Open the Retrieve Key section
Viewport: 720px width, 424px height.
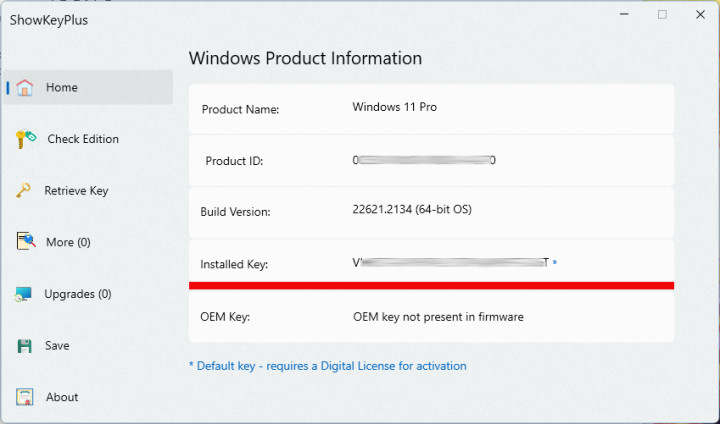pos(76,191)
